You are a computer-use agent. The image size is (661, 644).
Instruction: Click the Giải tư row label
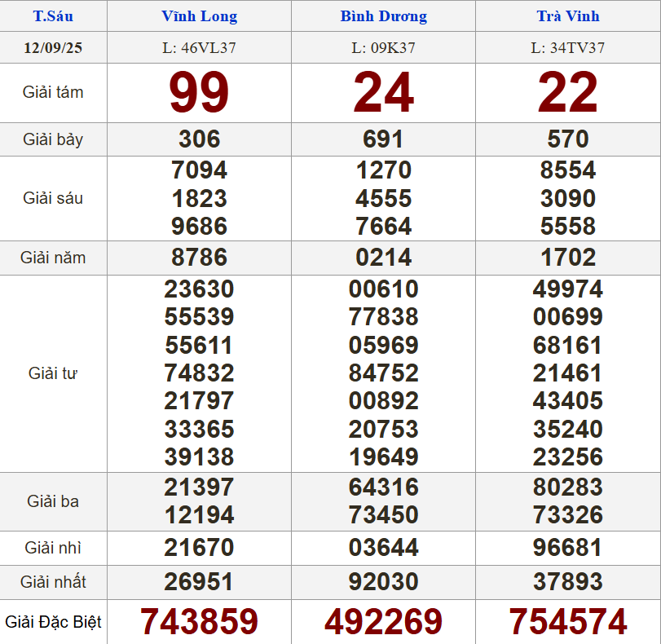click(53, 373)
